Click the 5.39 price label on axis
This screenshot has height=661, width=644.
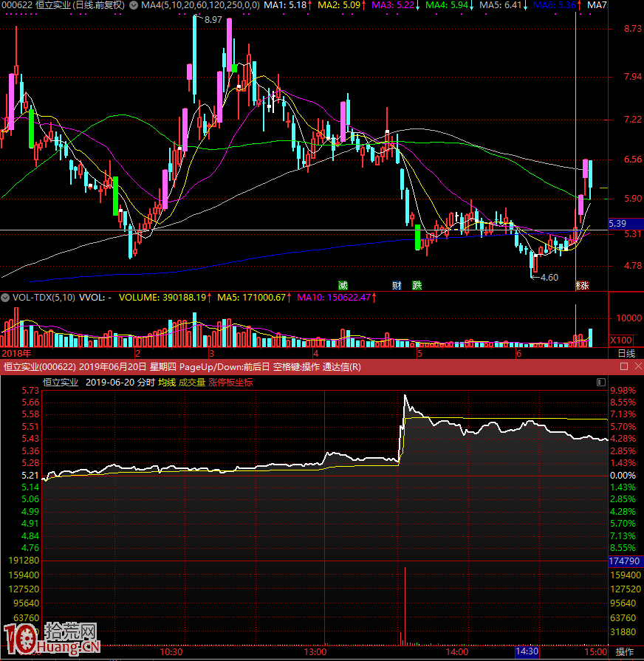pos(617,223)
